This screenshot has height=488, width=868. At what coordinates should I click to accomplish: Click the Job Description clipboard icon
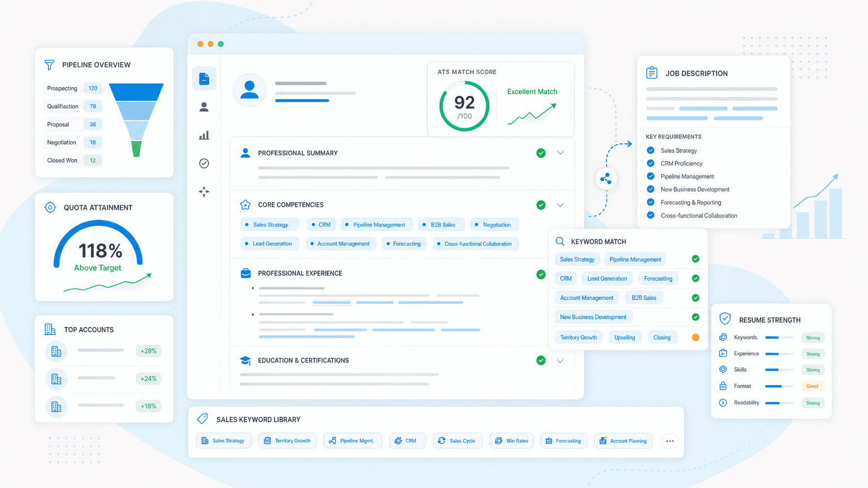coord(652,73)
